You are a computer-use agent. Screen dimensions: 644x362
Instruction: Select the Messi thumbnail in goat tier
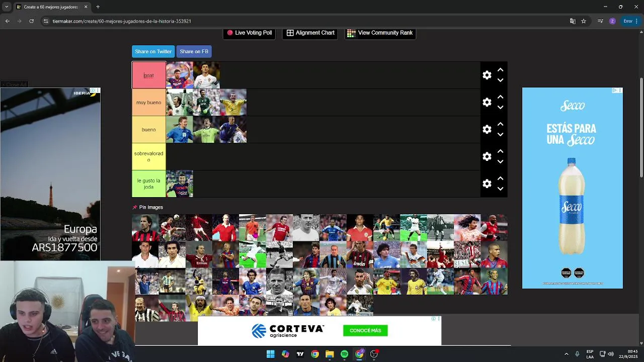tap(179, 75)
